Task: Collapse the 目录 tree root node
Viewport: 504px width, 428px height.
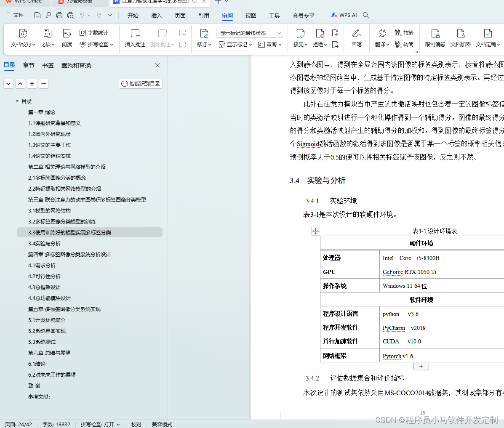Action: [16, 101]
